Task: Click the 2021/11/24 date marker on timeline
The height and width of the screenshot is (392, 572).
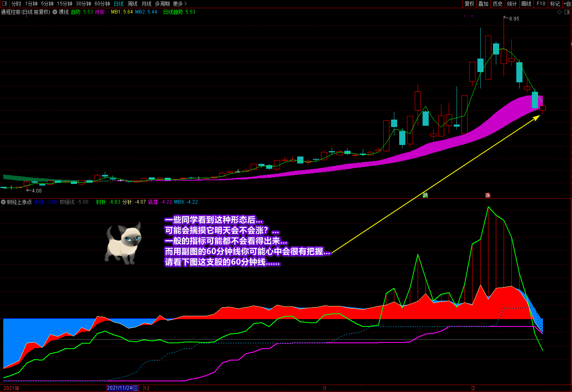Action: pos(122,388)
